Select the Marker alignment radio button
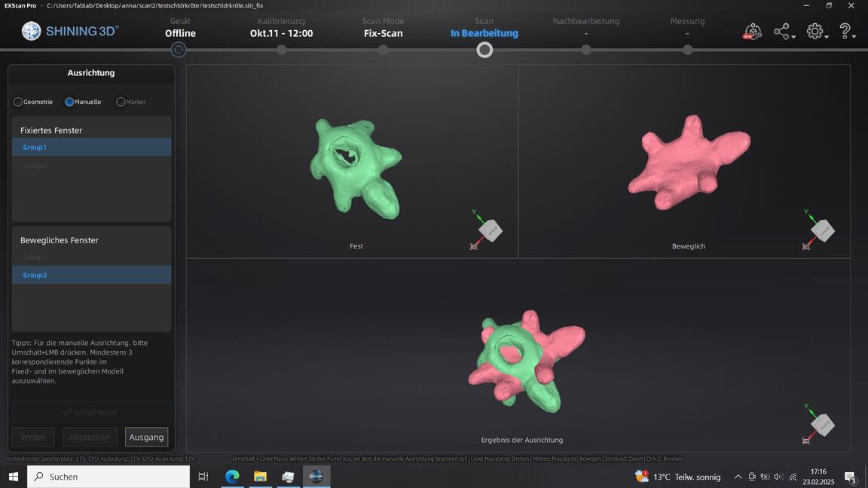This screenshot has height=488, width=868. tap(121, 102)
